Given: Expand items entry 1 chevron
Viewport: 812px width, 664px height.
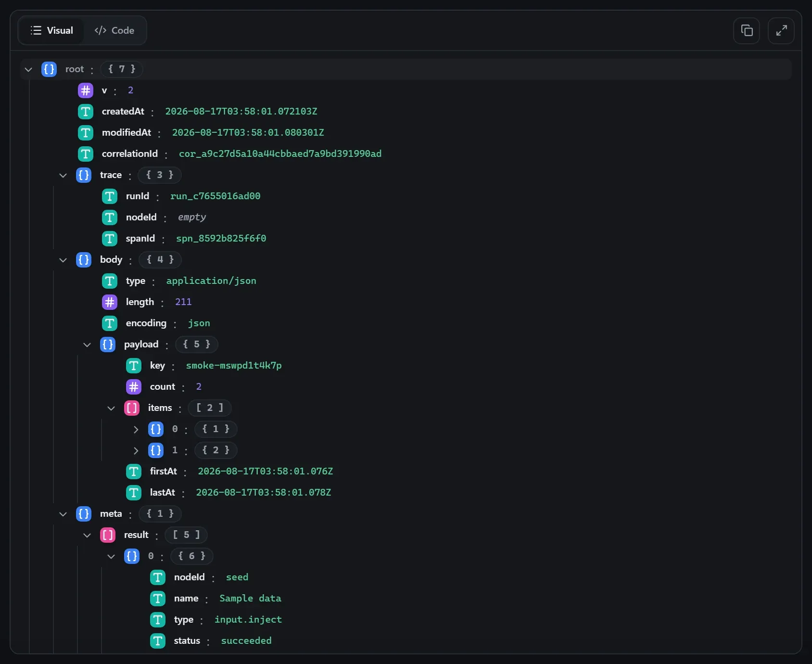Looking at the screenshot, I should tap(136, 450).
